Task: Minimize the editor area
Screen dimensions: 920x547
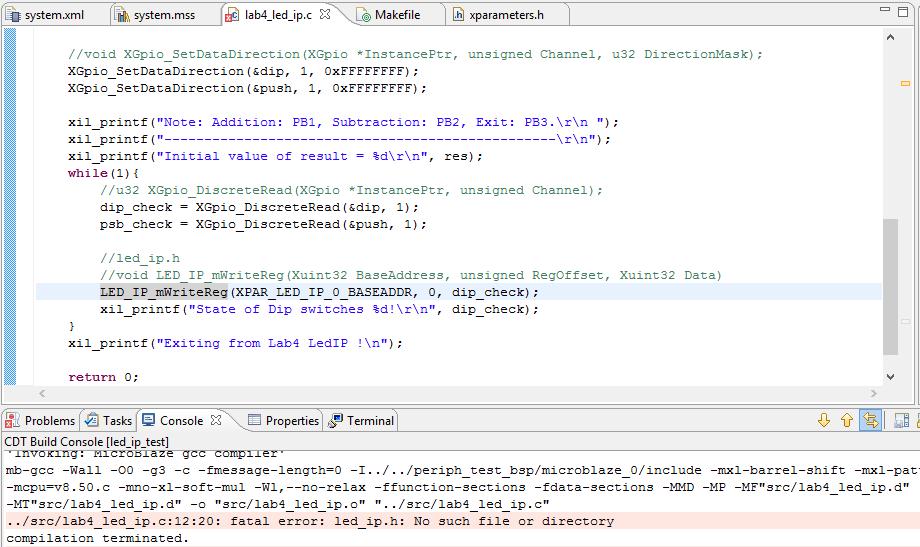Action: [x=885, y=10]
